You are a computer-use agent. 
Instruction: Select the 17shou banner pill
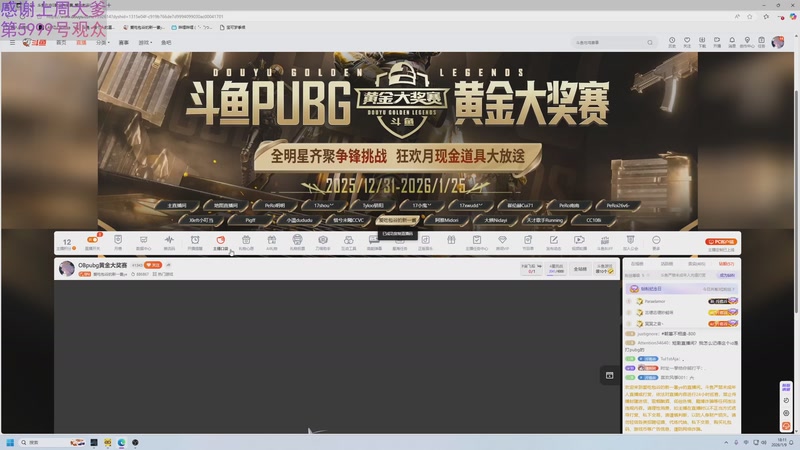323,206
